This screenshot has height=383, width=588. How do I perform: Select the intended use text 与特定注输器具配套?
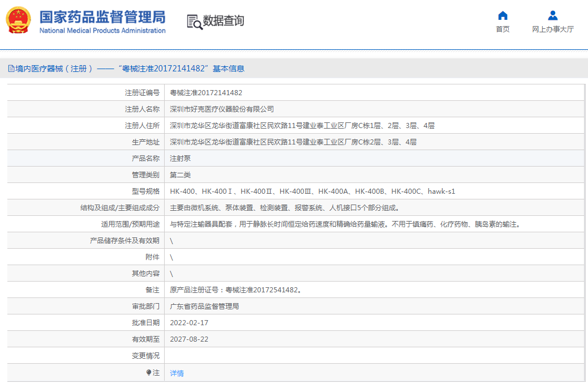point(346,224)
